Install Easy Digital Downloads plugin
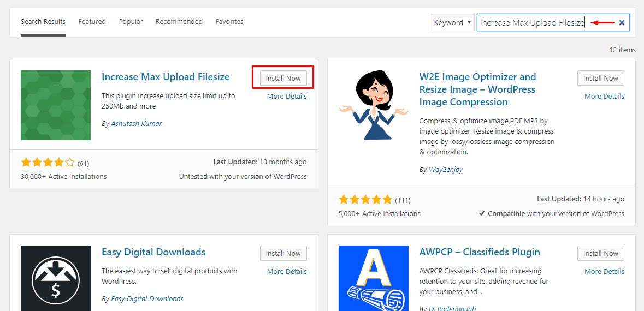644x311 pixels. click(283, 253)
